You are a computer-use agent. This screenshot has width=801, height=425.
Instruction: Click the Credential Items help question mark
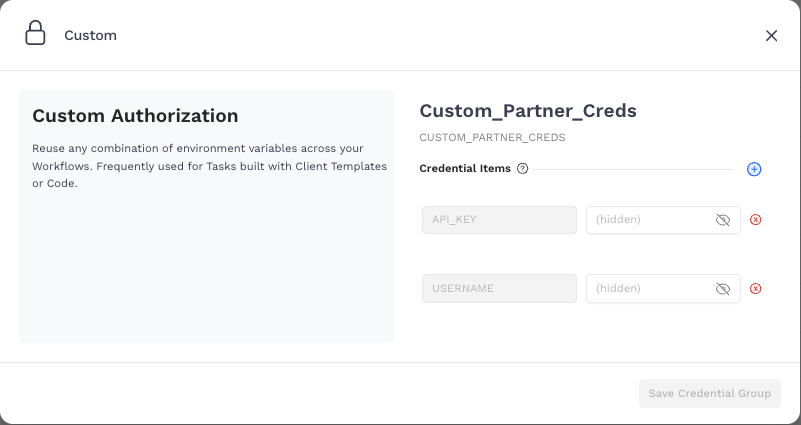pos(522,169)
